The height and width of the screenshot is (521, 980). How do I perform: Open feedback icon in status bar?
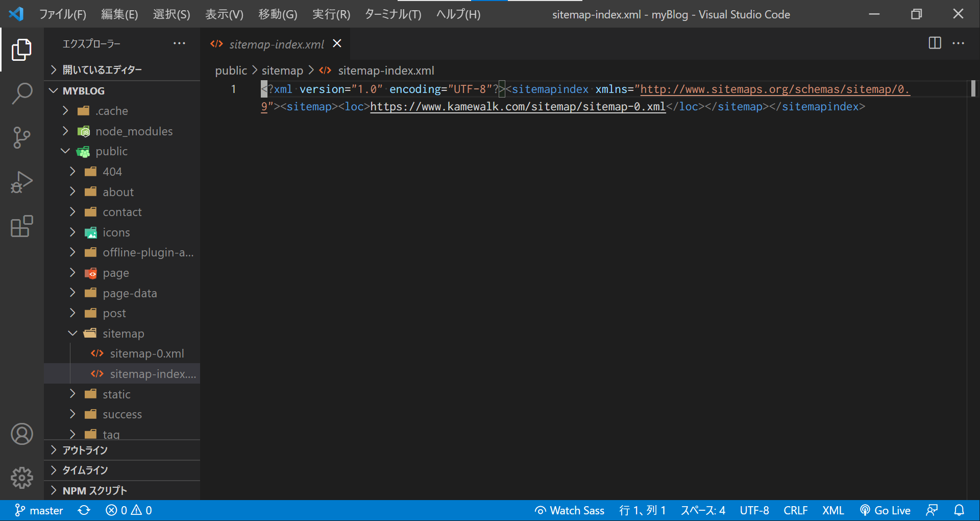[x=932, y=510]
